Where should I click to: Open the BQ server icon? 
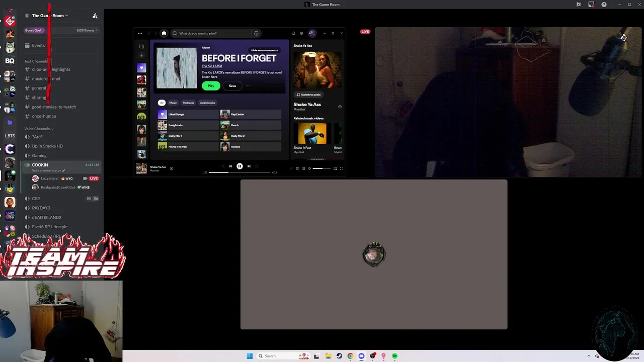click(10, 61)
